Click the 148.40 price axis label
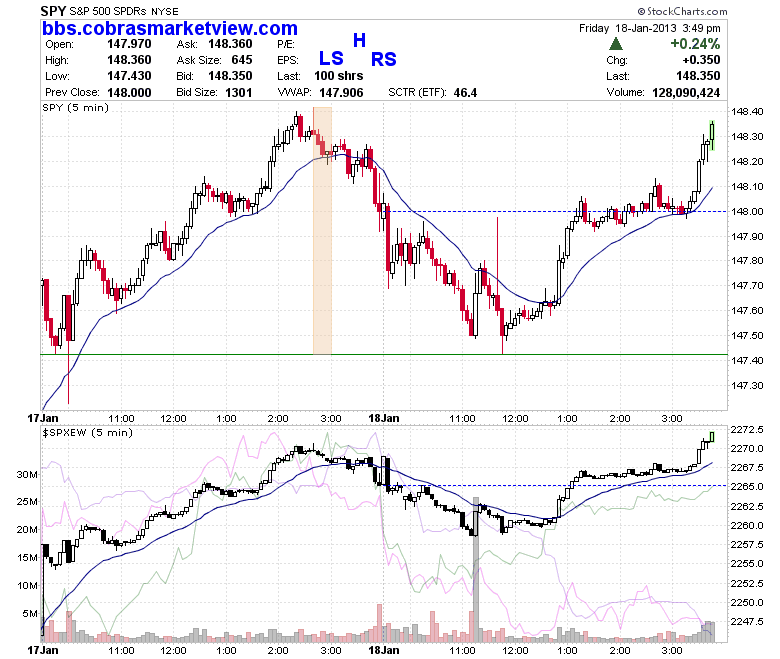The image size is (780, 659). coord(747,111)
